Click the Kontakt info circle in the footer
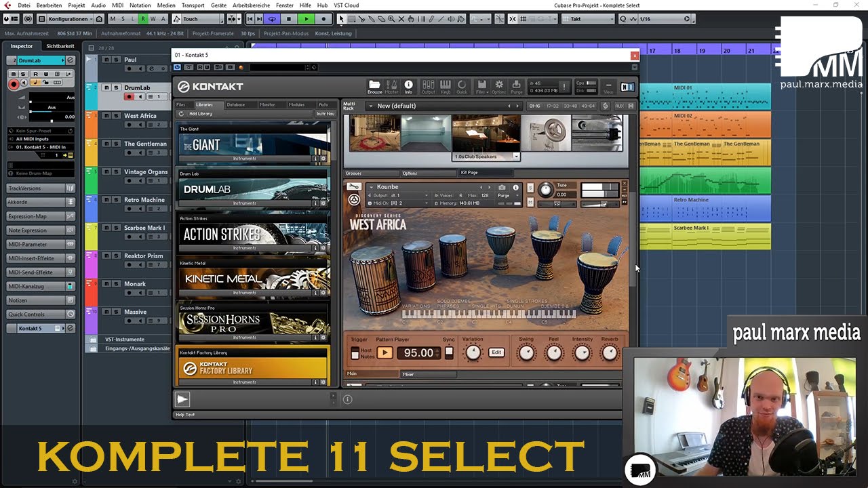 (x=347, y=399)
